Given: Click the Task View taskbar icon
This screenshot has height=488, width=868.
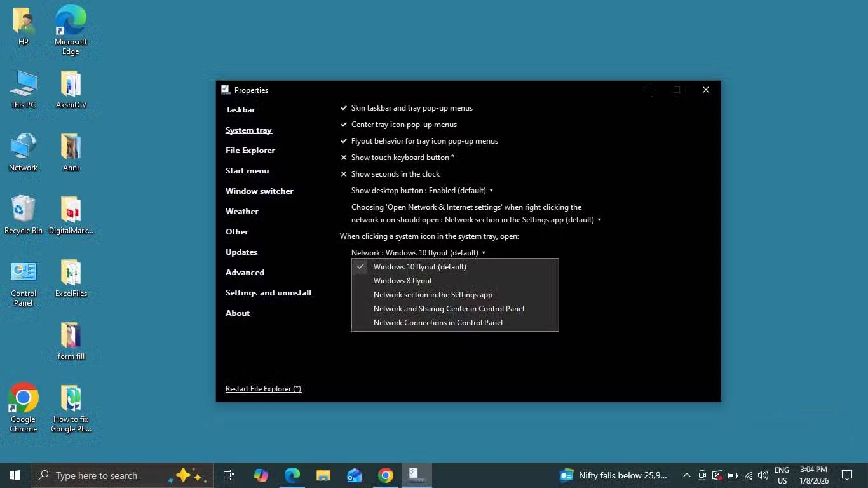Looking at the screenshot, I should [x=229, y=475].
